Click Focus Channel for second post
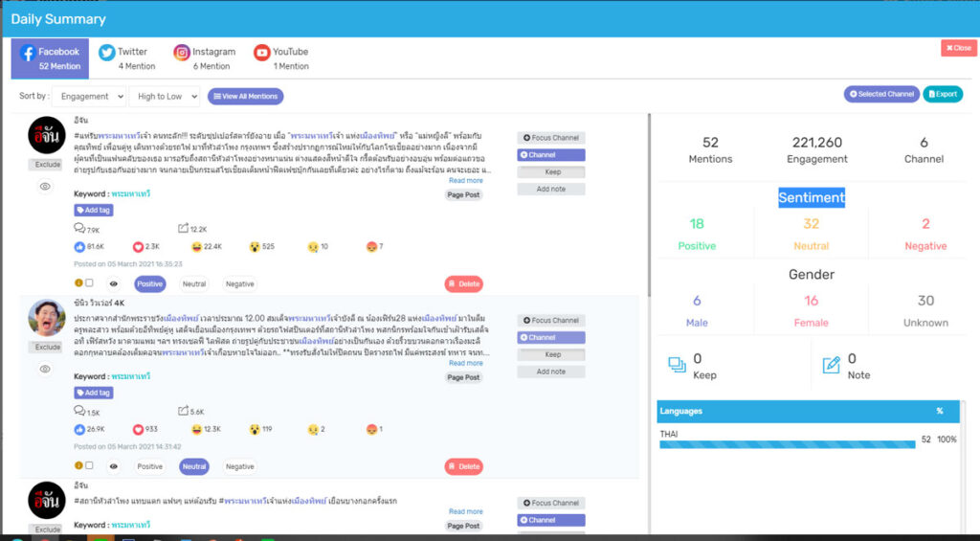The width and height of the screenshot is (980, 541). [x=551, y=320]
